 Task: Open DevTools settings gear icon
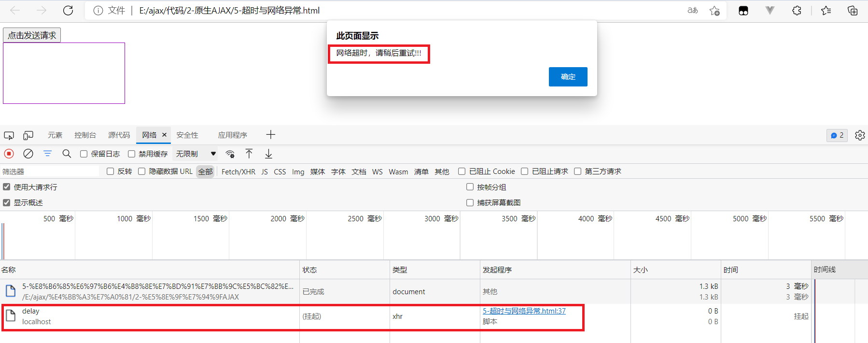point(860,135)
